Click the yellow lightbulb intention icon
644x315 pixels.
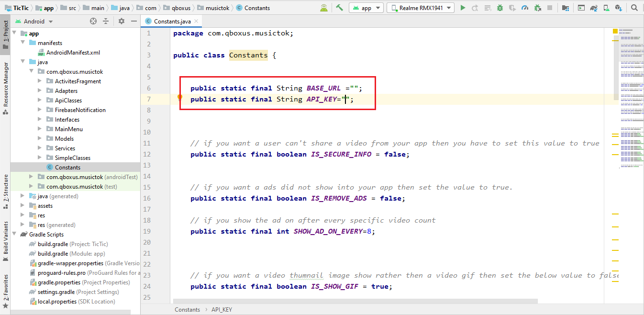click(x=180, y=98)
